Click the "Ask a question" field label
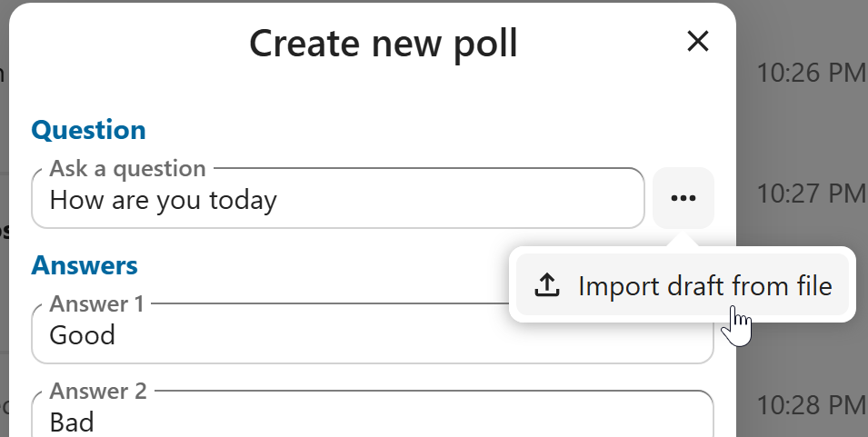868x437 pixels. [127, 169]
